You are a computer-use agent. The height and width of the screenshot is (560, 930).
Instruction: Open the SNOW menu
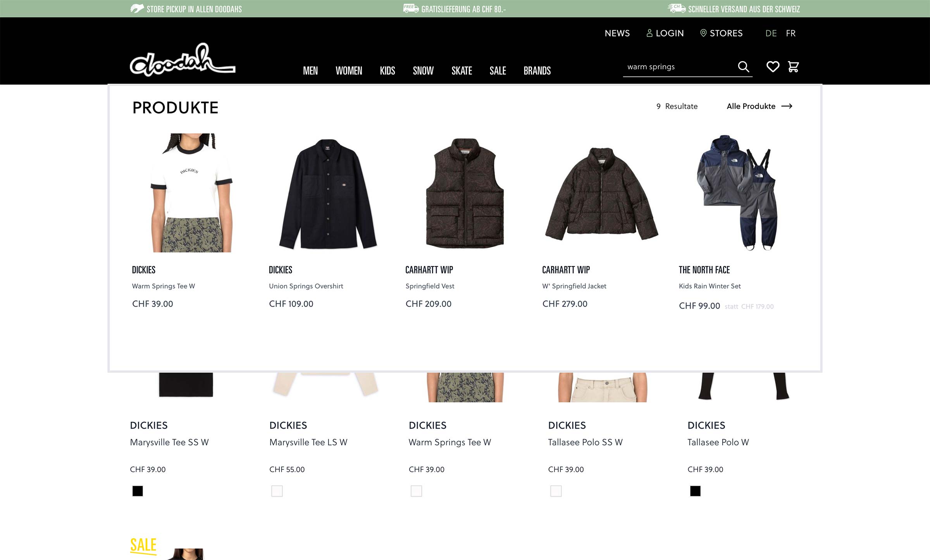[423, 70]
